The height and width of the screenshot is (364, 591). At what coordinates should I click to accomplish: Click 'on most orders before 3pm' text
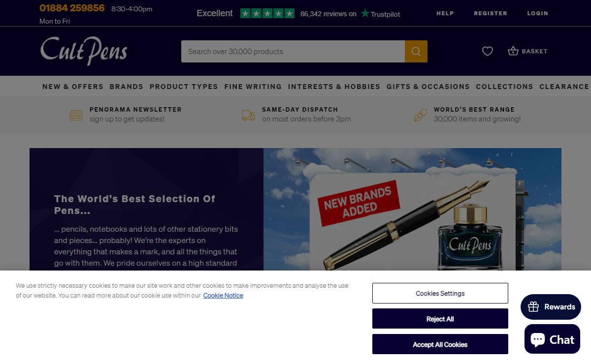[x=306, y=119]
